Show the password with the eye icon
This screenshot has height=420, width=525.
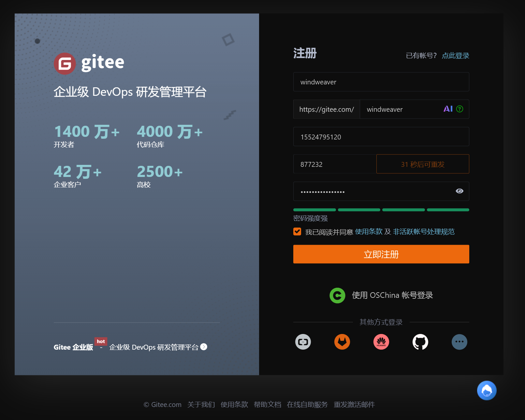459,191
